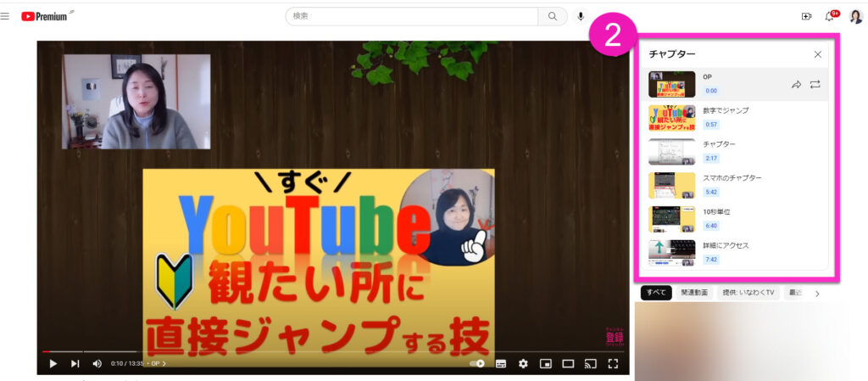Enter fullscreen mode
Viewport: 868px width, 381px height.
tap(613, 363)
